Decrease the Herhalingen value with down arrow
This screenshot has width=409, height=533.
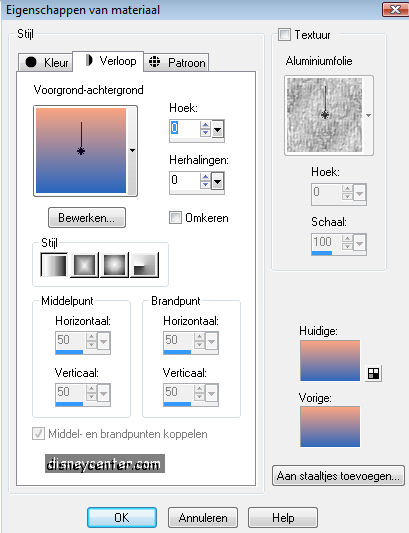(205, 184)
